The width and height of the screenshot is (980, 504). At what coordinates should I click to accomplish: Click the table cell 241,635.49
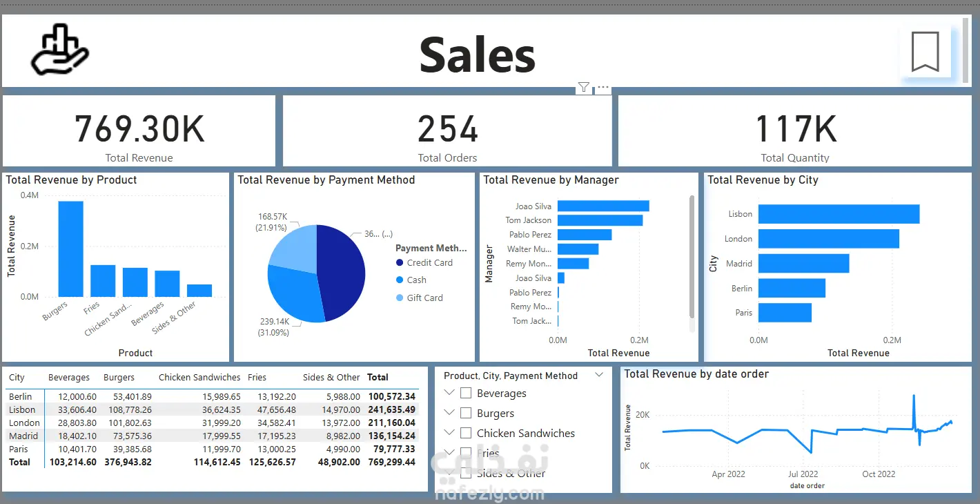pos(392,409)
